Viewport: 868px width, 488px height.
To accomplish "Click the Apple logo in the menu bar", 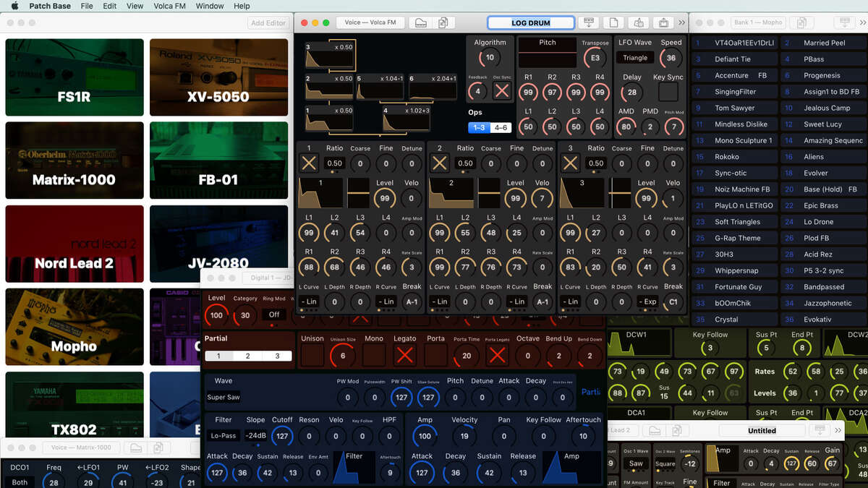I will [14, 6].
